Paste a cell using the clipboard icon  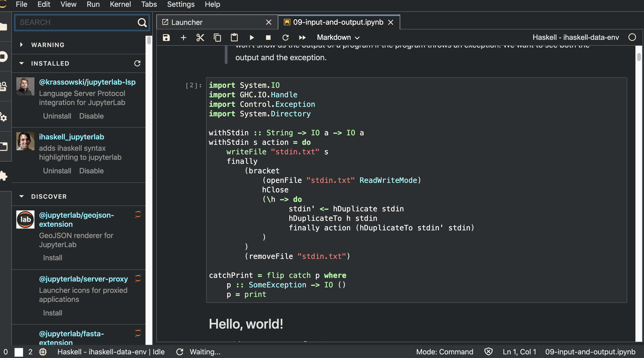pos(234,37)
